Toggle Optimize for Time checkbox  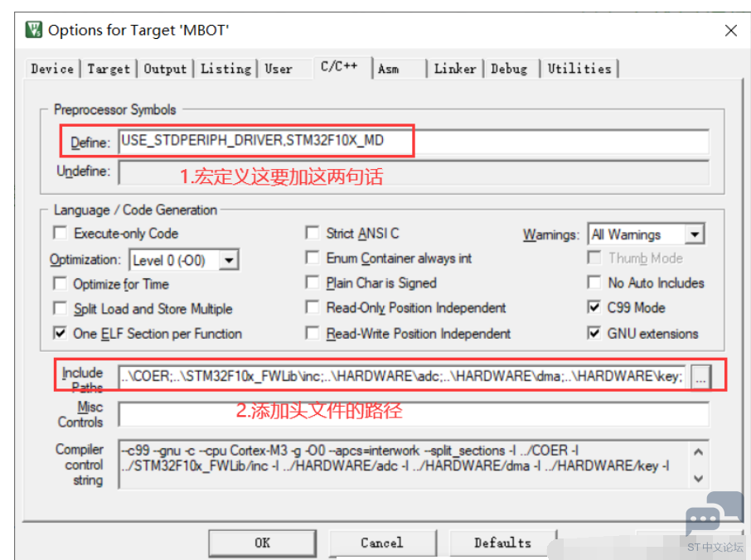pos(61,283)
